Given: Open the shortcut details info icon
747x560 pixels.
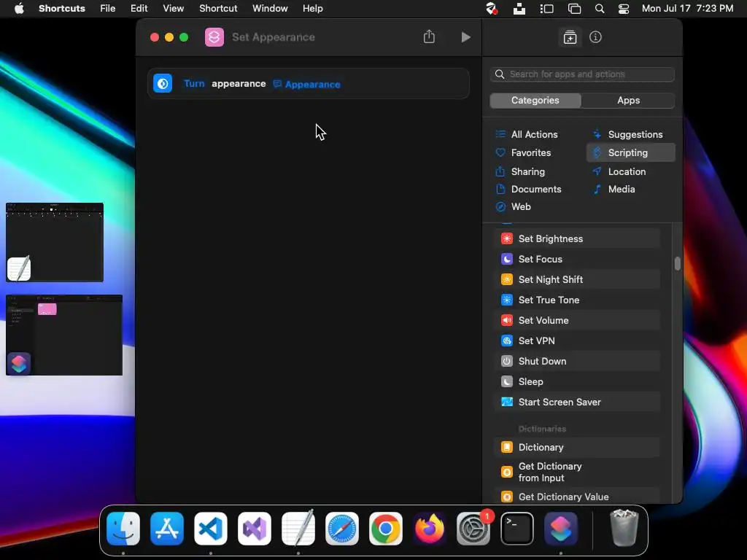Looking at the screenshot, I should click(x=595, y=37).
